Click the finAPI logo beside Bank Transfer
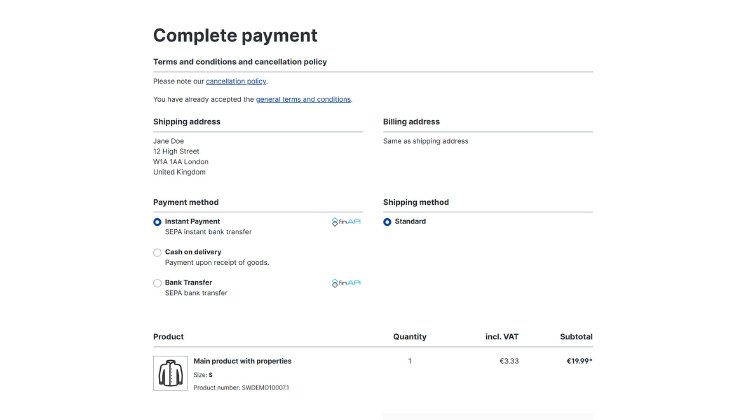Viewport: 746px width, 420px height. [x=346, y=283]
